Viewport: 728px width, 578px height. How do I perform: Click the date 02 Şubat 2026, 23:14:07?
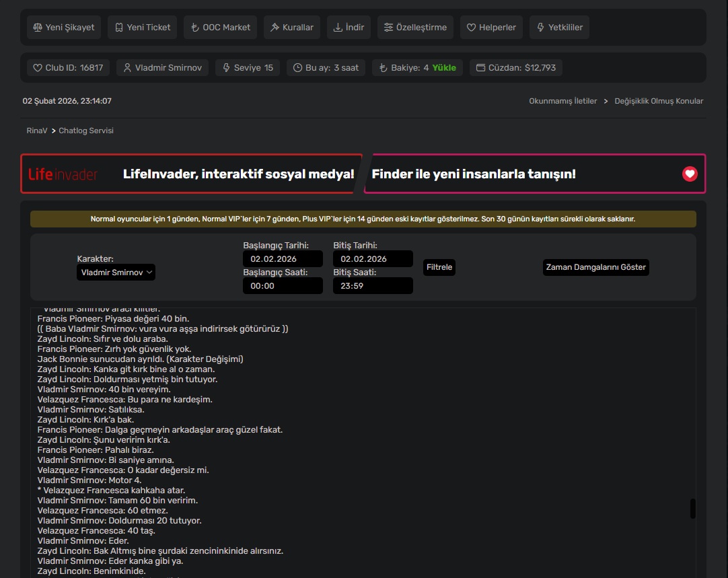pos(67,101)
